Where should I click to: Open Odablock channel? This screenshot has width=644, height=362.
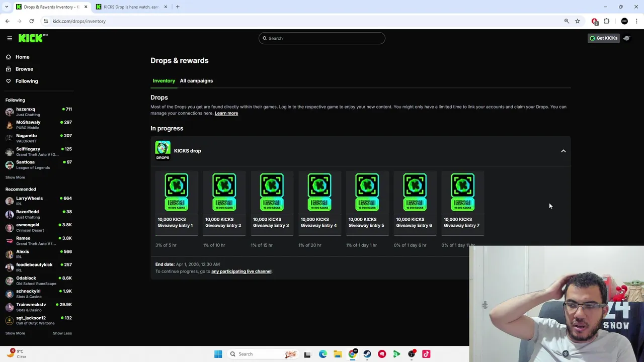[38, 281]
